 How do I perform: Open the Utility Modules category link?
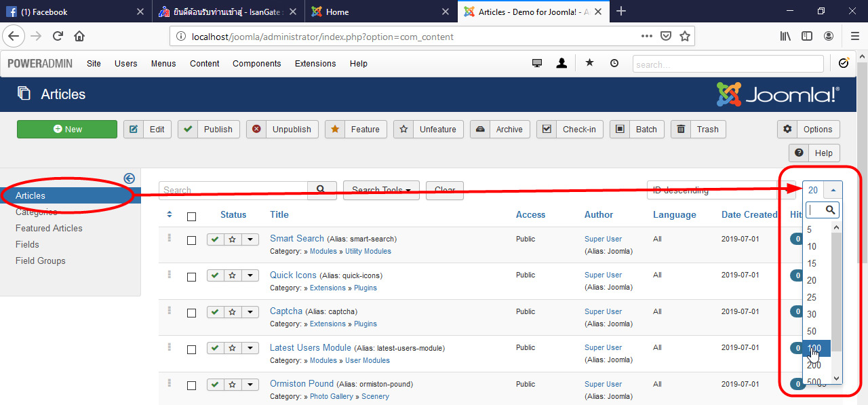click(x=368, y=251)
